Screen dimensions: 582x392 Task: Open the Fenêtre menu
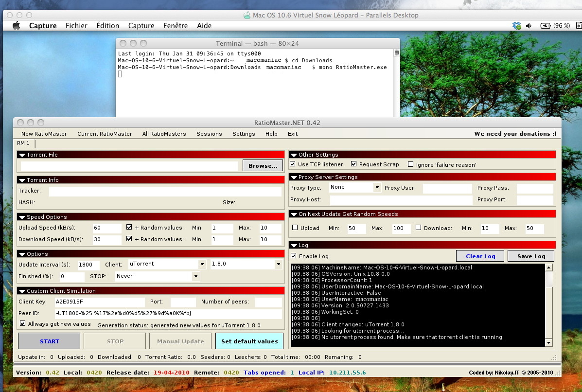tap(176, 26)
